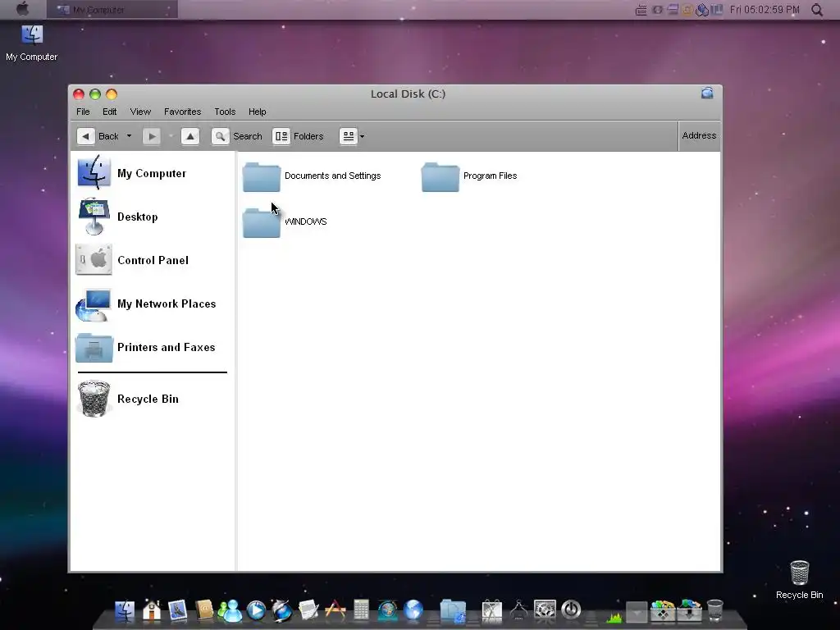Go to Desktop in the sidebar
This screenshot has width=840, height=630.
(x=138, y=217)
